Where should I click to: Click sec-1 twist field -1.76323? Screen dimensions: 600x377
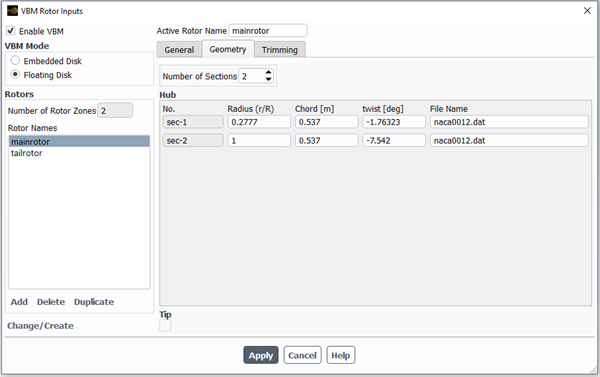394,122
